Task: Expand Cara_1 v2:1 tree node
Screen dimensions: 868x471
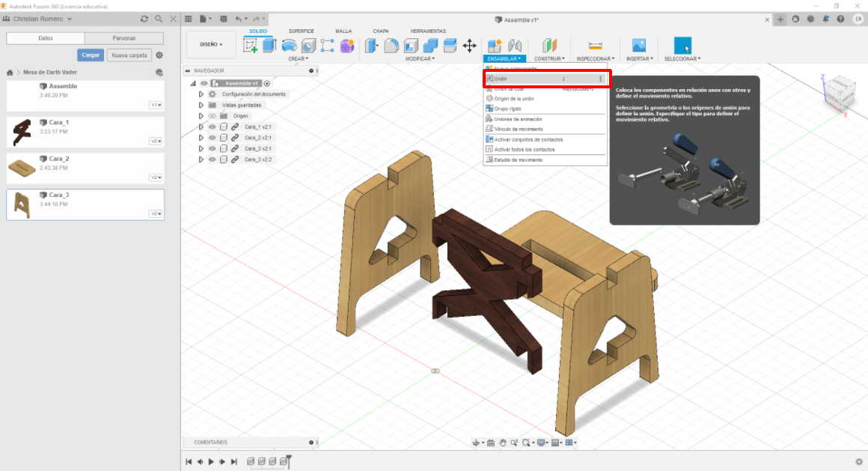Action: coord(201,127)
